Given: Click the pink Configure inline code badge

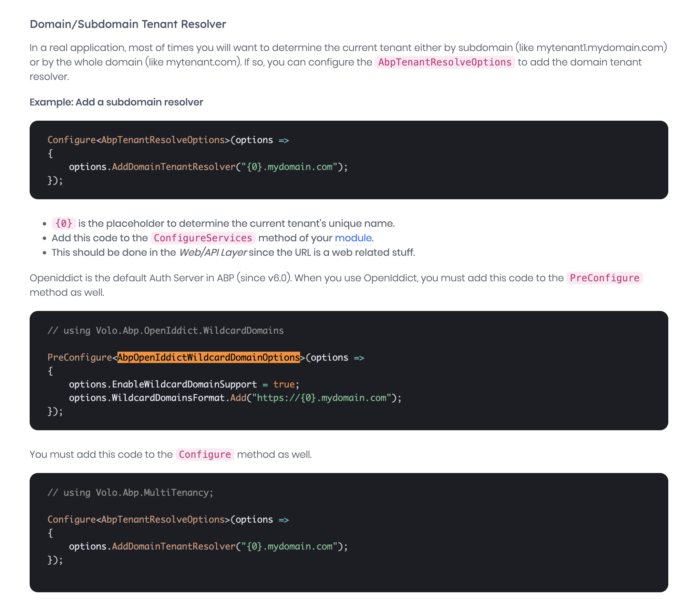Looking at the screenshot, I should pos(205,454).
